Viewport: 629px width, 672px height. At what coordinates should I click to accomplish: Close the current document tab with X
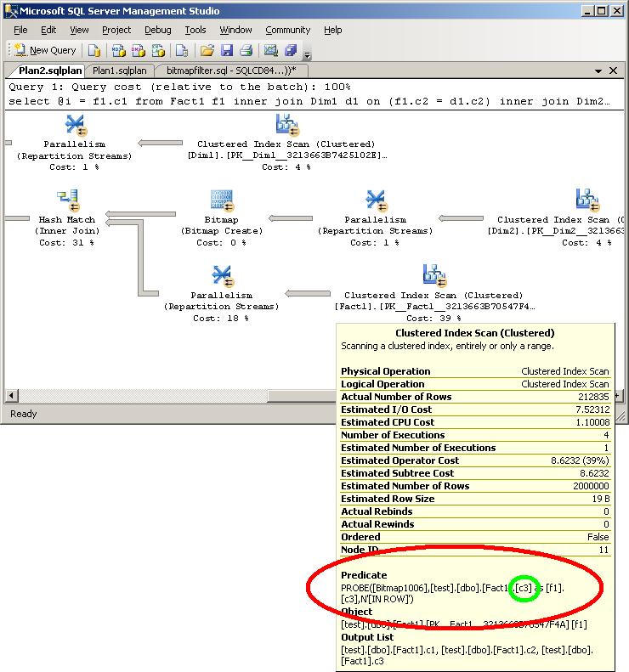614,71
